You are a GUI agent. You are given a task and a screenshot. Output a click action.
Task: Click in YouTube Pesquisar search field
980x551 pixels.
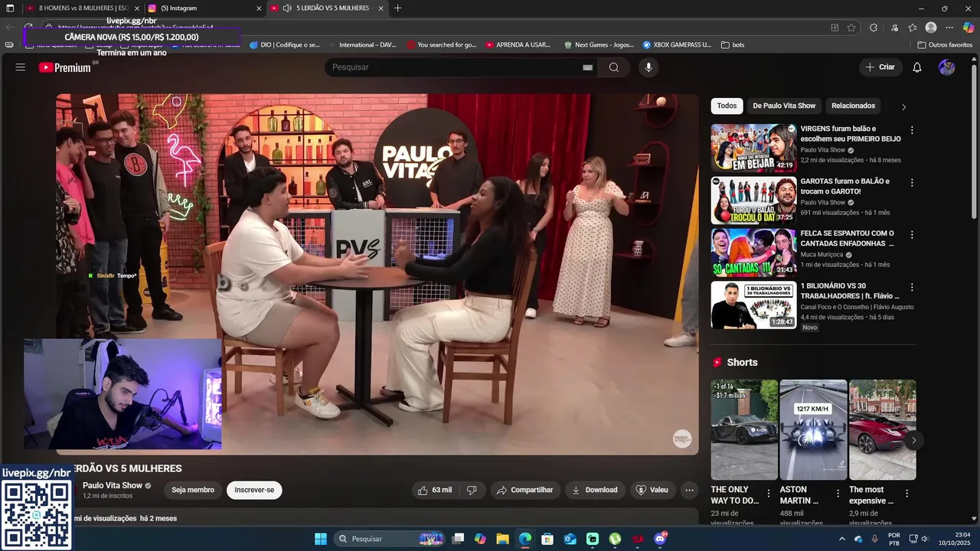pos(459,67)
